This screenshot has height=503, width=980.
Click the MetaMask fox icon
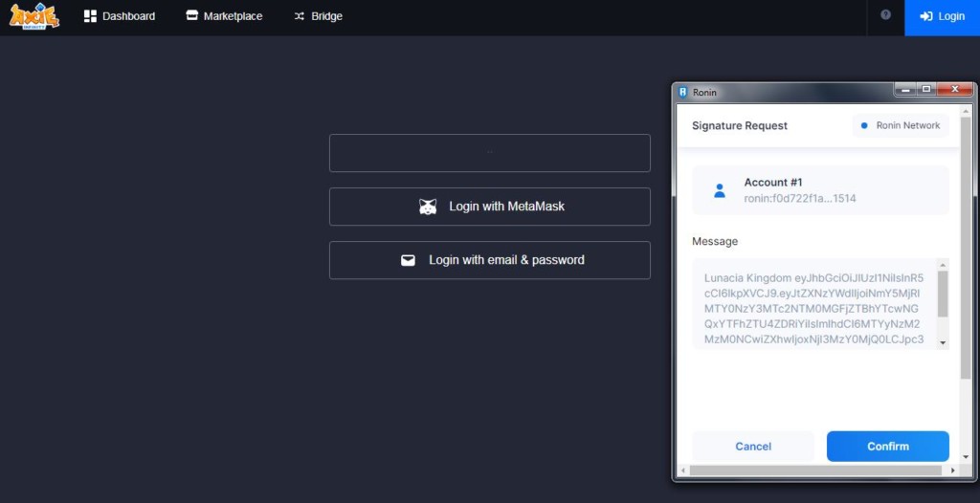[428, 207]
